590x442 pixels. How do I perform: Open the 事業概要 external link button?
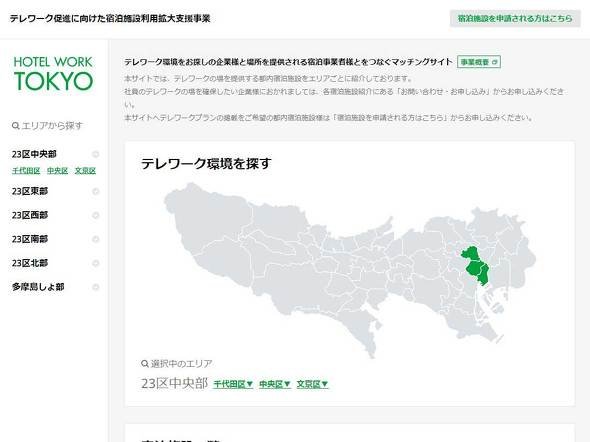click(x=479, y=62)
